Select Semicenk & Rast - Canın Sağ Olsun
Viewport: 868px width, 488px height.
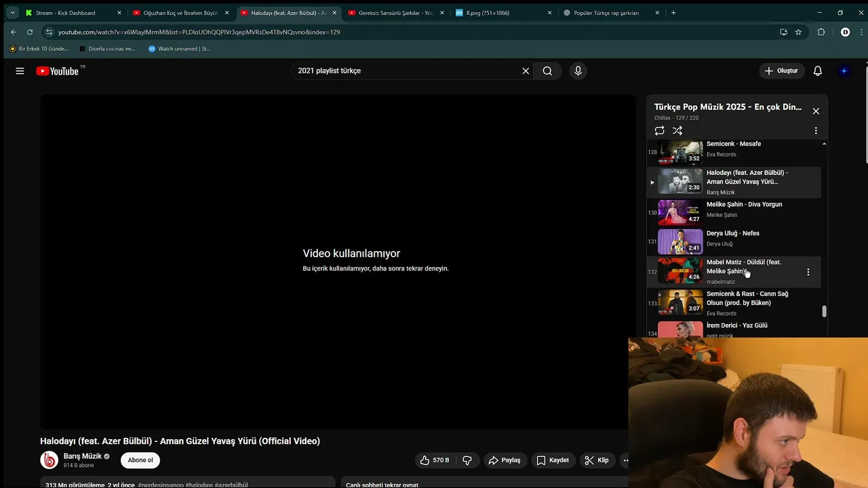coord(734,302)
